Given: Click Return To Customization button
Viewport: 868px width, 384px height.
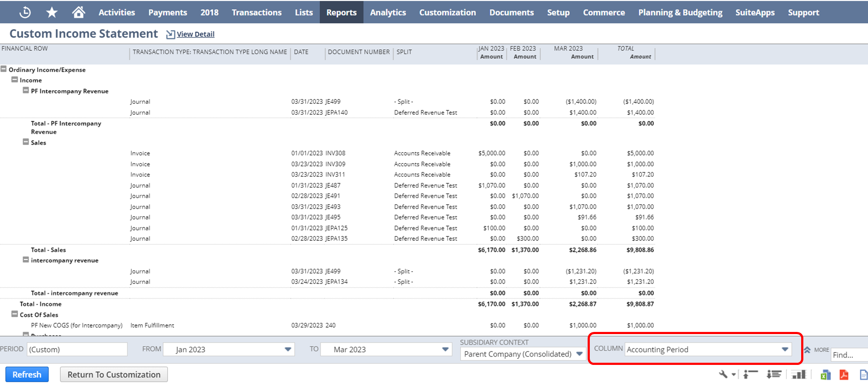Looking at the screenshot, I should coord(114,374).
